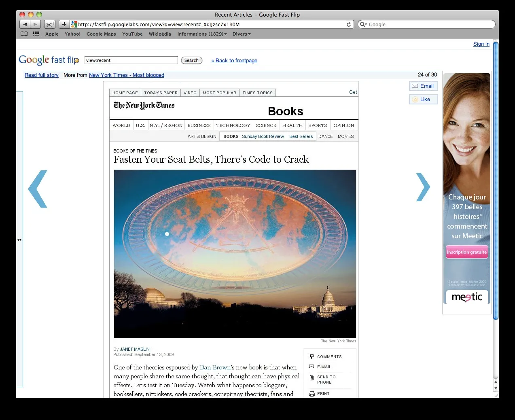Click Sunday Book Review link

click(263, 136)
